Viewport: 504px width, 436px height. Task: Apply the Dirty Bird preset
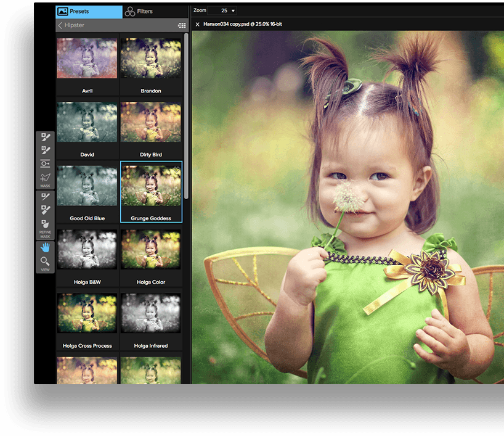151,122
